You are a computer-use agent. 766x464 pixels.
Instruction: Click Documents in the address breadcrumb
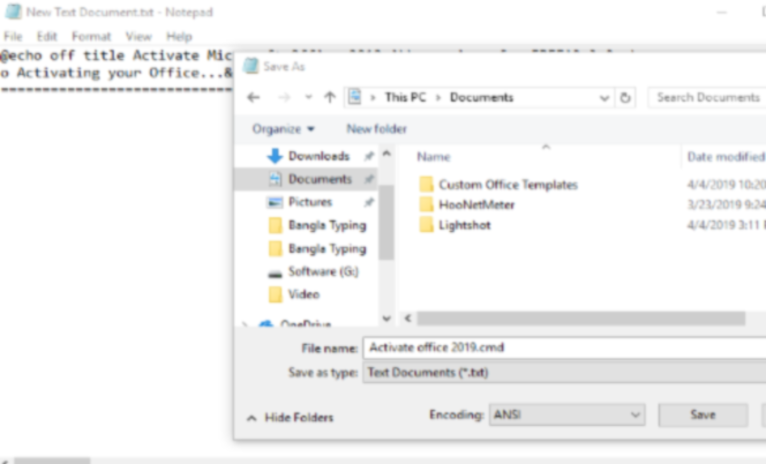click(x=481, y=97)
